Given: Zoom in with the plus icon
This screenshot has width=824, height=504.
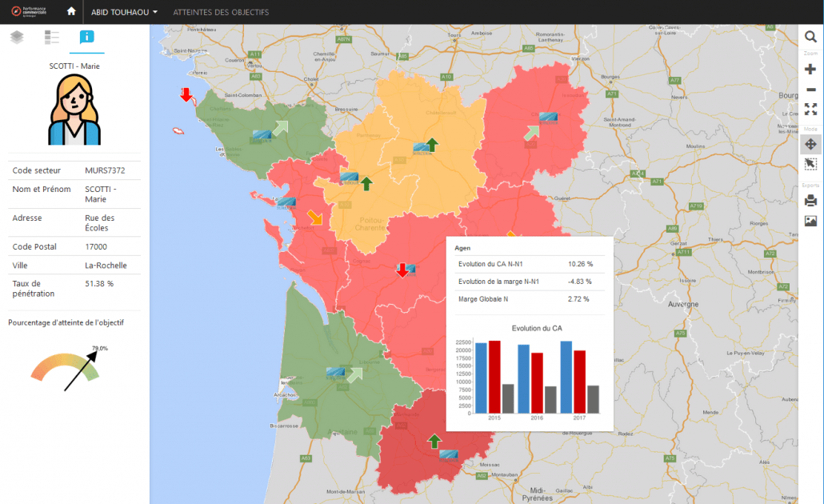Looking at the screenshot, I should point(810,70).
